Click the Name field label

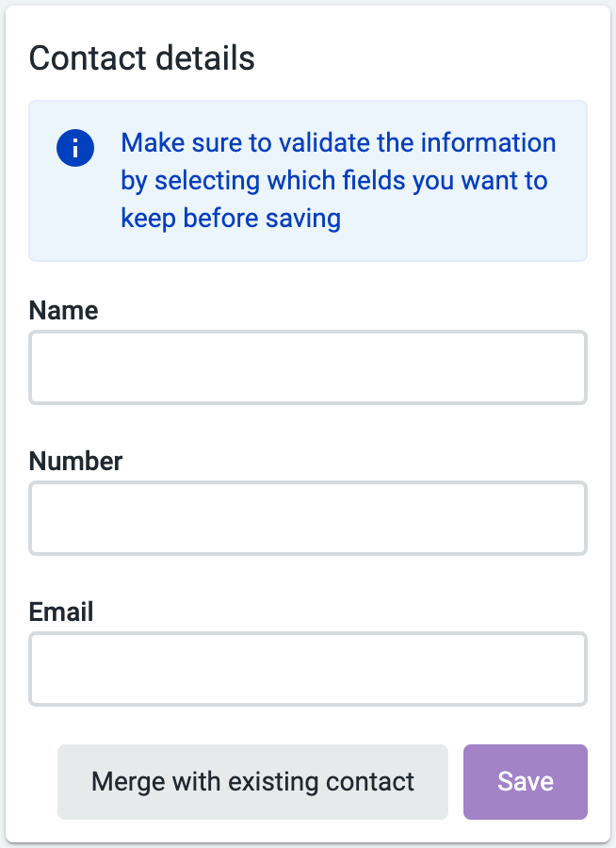(63, 310)
